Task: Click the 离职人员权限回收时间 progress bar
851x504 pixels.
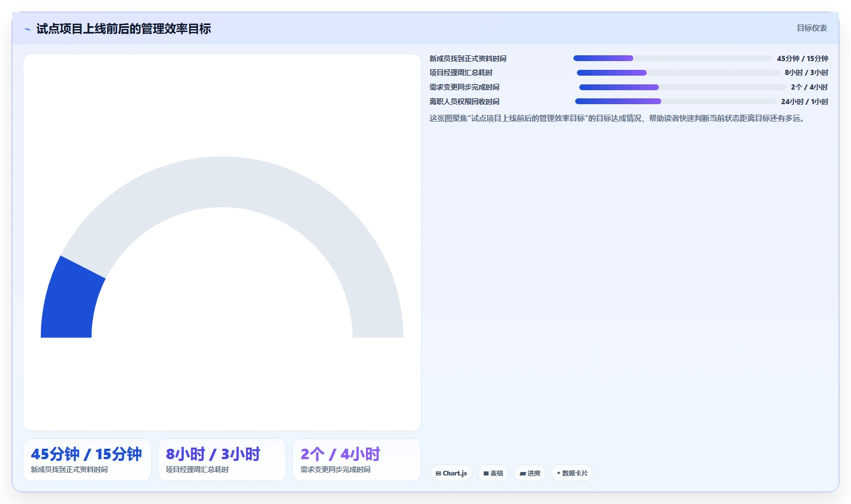Action: [675, 101]
